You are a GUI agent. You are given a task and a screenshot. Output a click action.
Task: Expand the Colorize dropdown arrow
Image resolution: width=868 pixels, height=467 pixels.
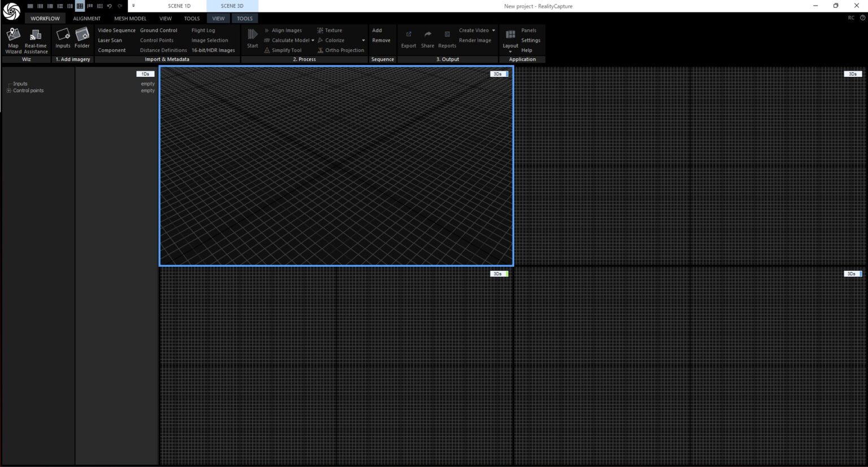363,41
